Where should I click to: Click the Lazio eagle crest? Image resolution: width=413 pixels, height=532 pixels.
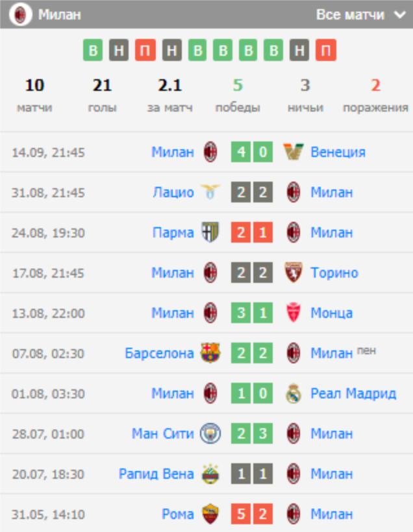(x=210, y=193)
